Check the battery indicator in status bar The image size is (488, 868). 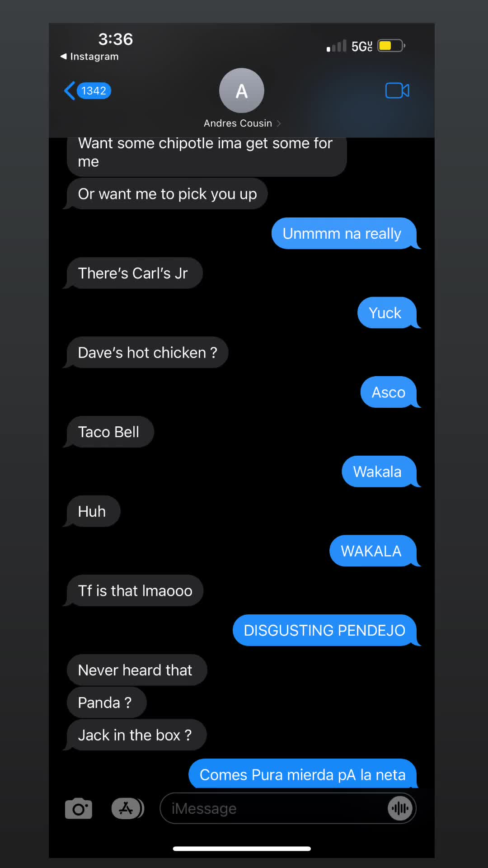(391, 46)
